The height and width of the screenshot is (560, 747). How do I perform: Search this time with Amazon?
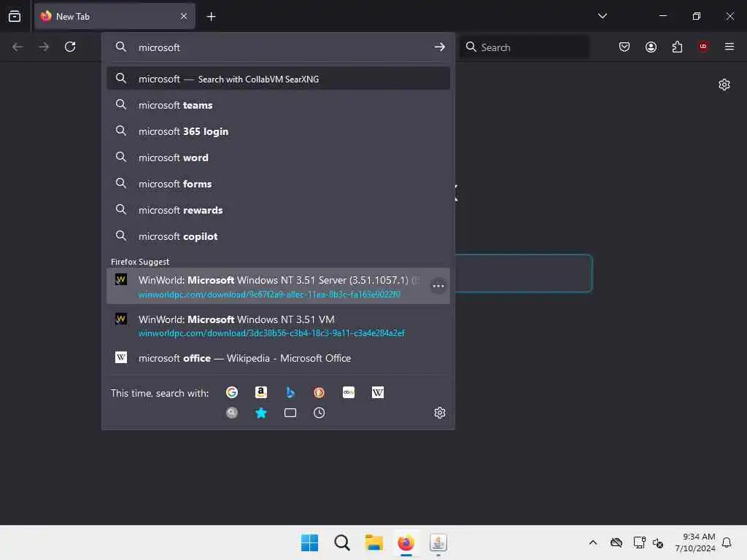[x=261, y=392]
